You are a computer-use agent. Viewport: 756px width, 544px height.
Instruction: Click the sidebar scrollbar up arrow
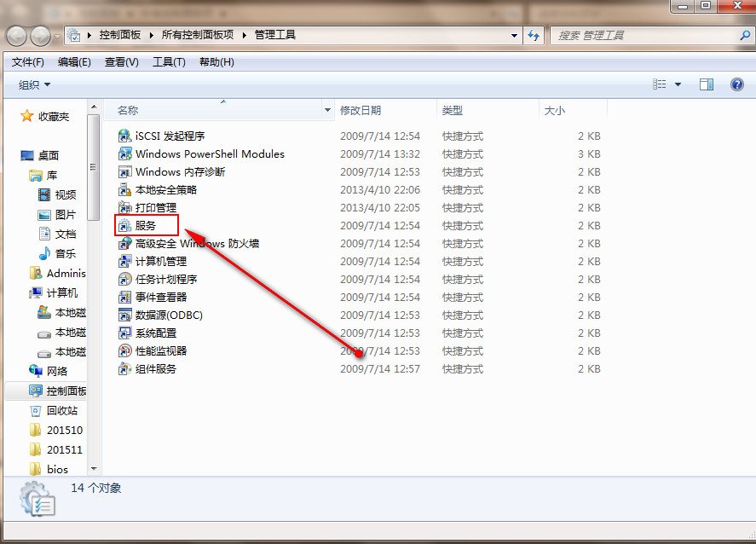click(94, 106)
